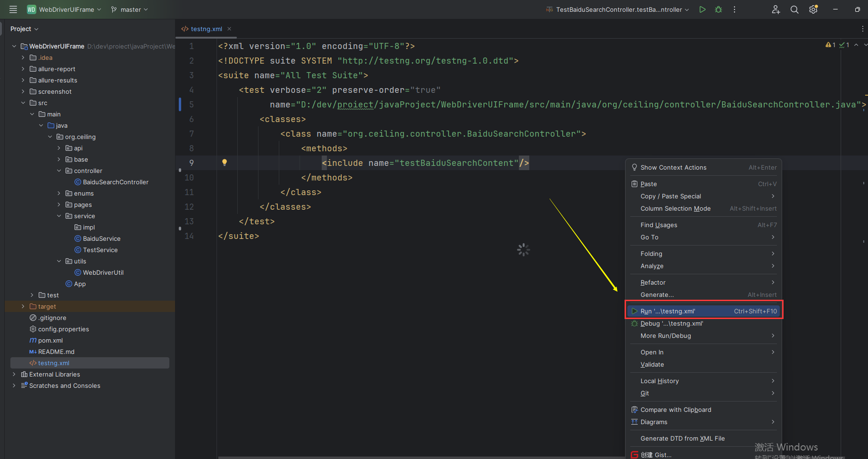Image resolution: width=868 pixels, height=459 pixels.
Task: Open the Search Everywhere magnifier icon
Action: pyautogui.click(x=794, y=9)
